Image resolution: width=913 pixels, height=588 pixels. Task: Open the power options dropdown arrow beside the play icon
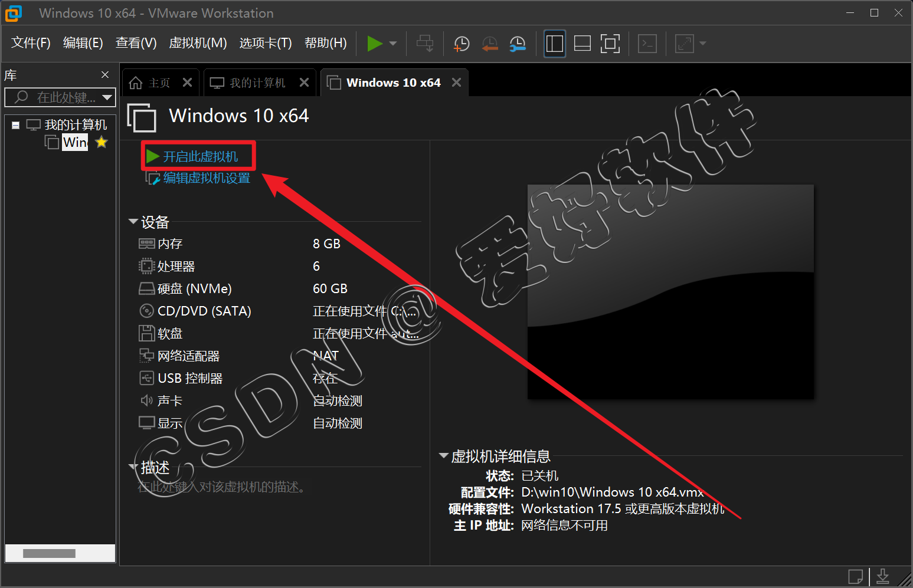[x=393, y=44]
